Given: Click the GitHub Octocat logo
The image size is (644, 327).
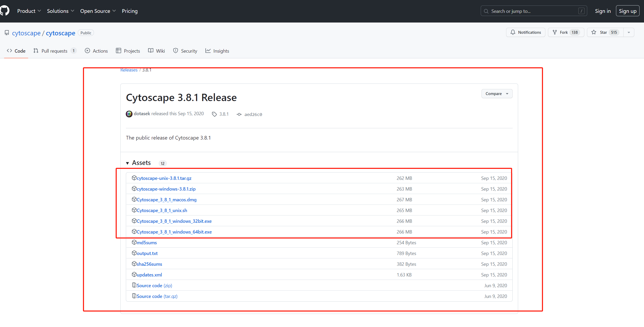Looking at the screenshot, I should point(5,11).
